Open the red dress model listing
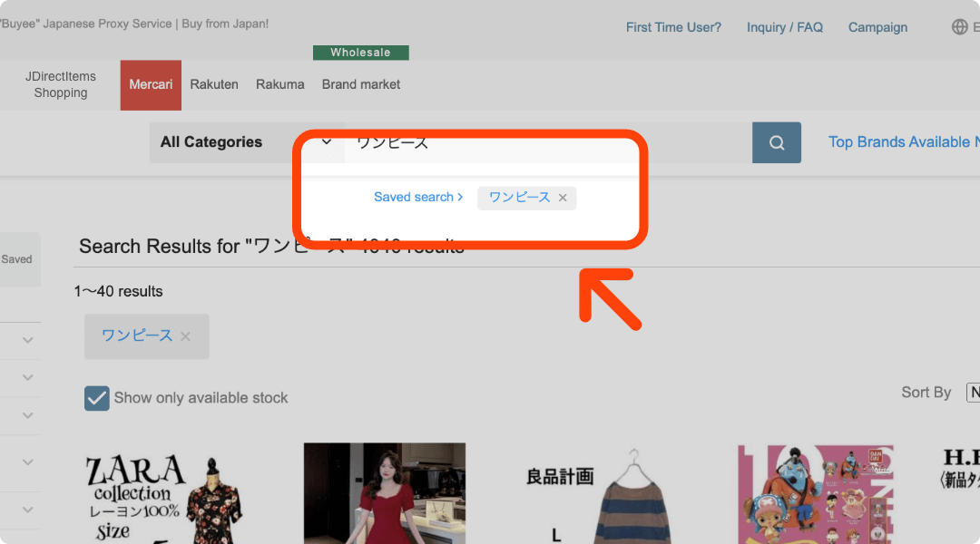The image size is (980, 544). [385, 493]
